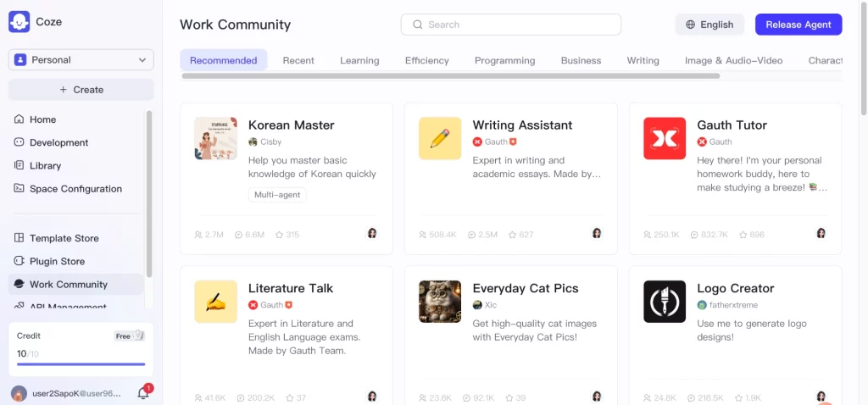
Task: Click users count 508.4K on Writing Assistant
Action: (x=438, y=235)
